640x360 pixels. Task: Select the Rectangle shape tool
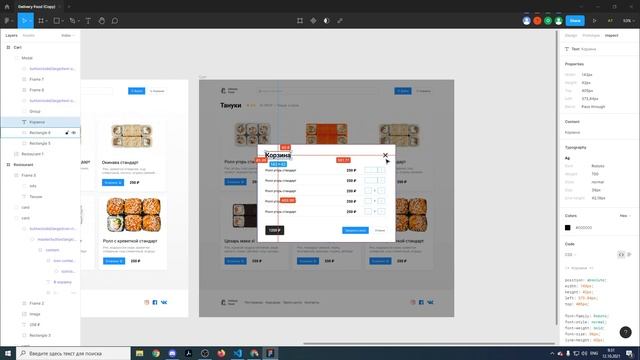point(57,20)
